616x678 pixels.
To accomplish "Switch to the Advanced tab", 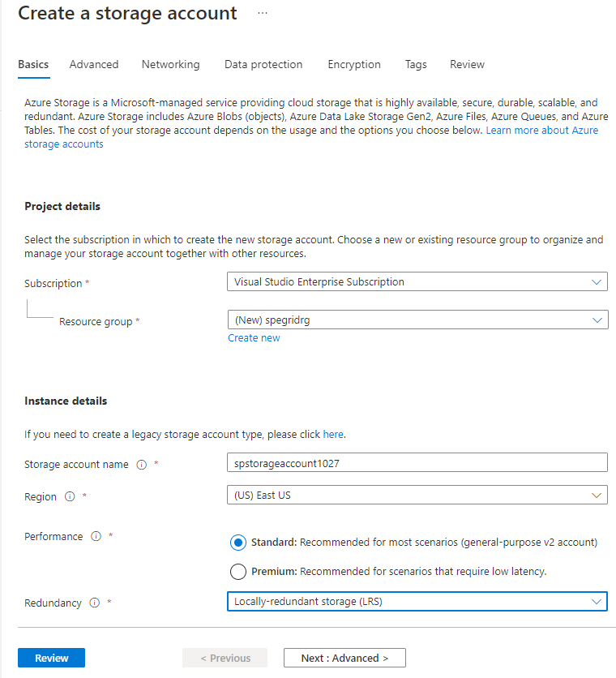I will (x=94, y=65).
